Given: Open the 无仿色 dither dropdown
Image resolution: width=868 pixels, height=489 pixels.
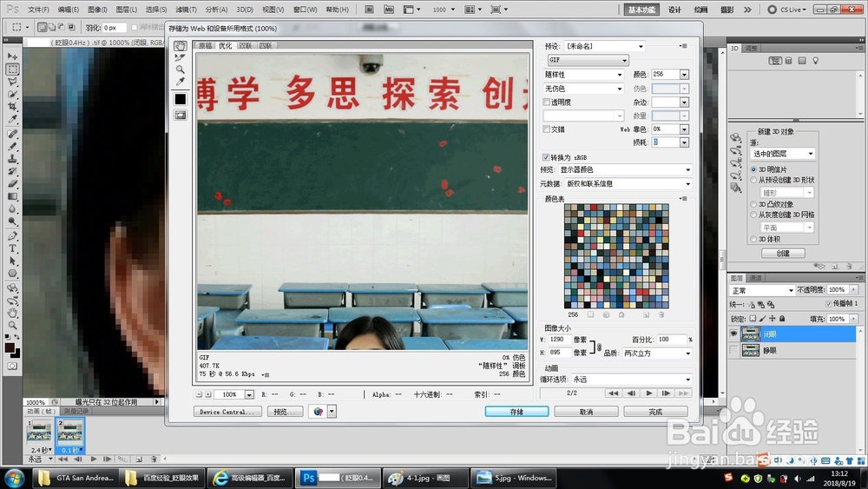Looking at the screenshot, I should click(x=583, y=89).
